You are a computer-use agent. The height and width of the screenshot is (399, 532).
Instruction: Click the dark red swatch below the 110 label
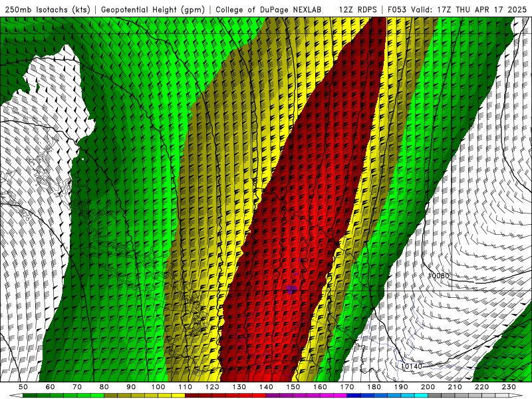[192, 396]
